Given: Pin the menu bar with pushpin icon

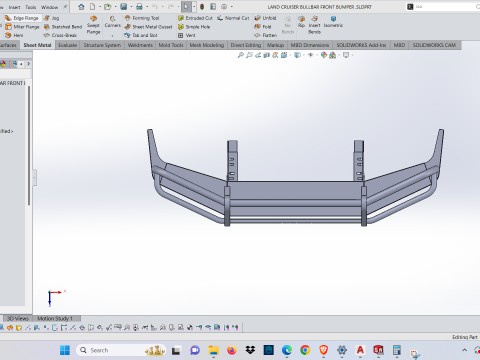Looking at the screenshot, I should tap(65, 7).
